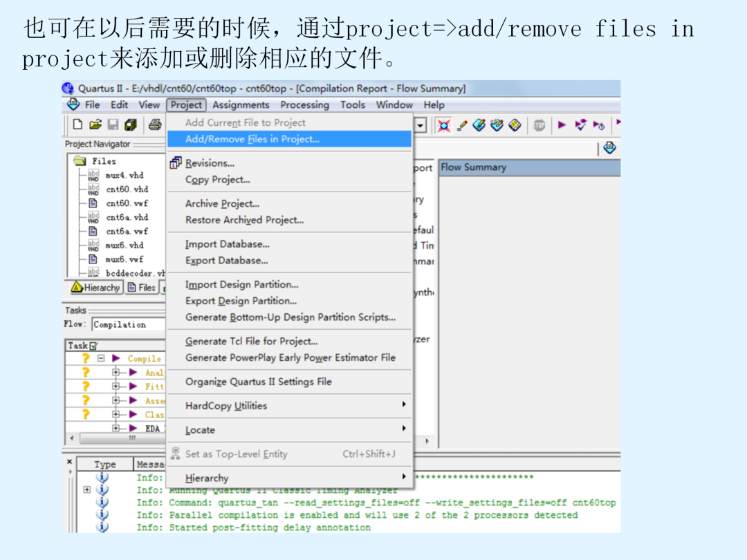Click Start Analysis & Synthesis icon
The height and width of the screenshot is (560, 747).
[x=580, y=125]
